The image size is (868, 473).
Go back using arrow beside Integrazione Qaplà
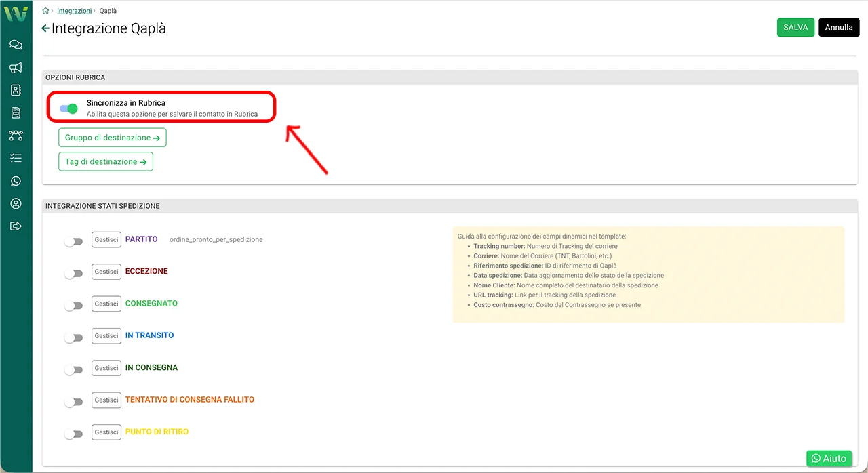point(45,28)
